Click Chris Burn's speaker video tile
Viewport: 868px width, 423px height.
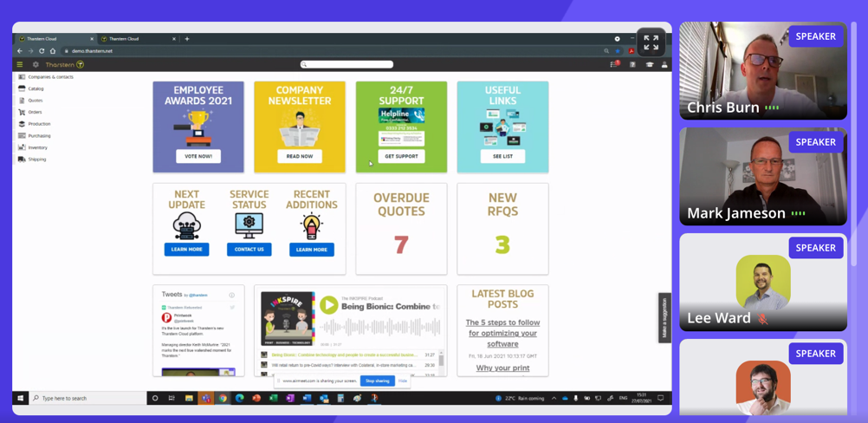tap(763, 71)
